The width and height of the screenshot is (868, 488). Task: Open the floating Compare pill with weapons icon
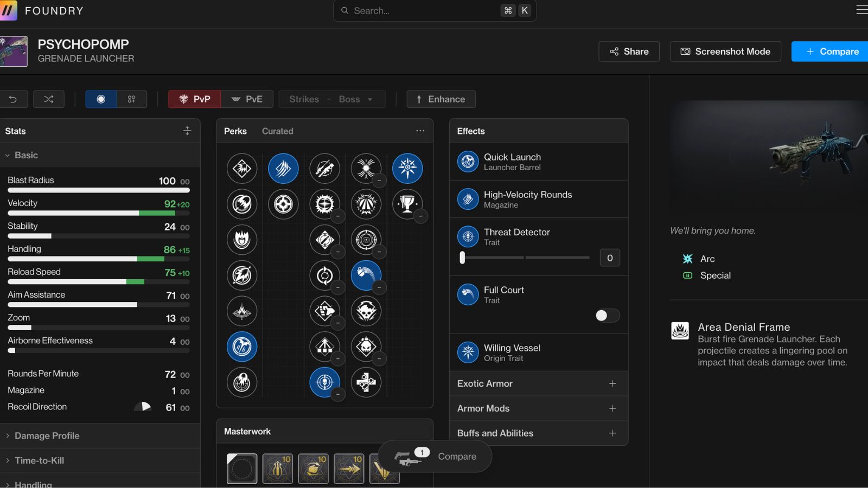tap(435, 457)
